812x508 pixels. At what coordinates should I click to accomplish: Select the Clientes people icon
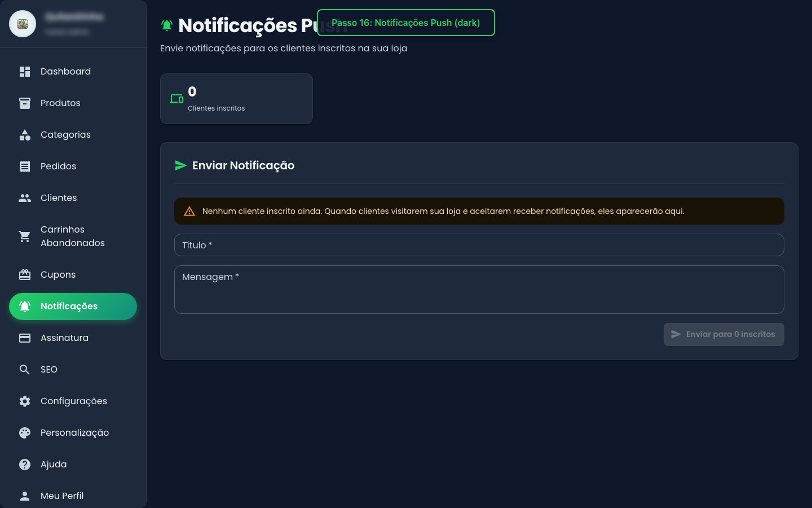(25, 198)
